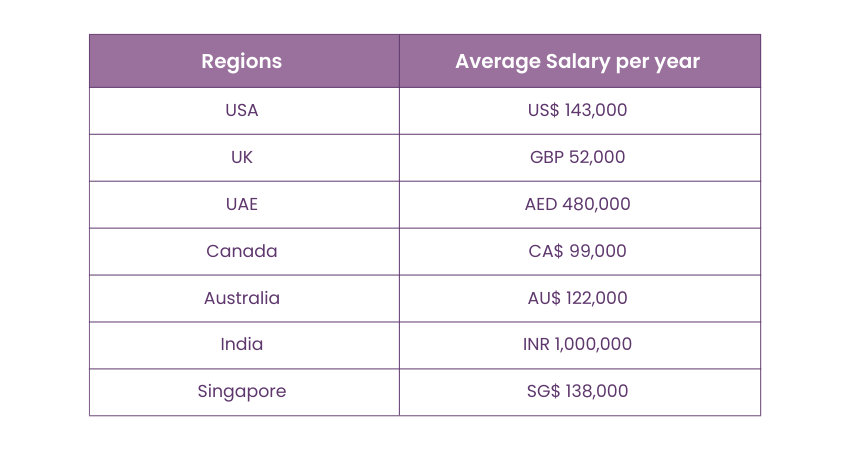Select the USA region cell
The image size is (850, 450).
pyautogui.click(x=242, y=110)
